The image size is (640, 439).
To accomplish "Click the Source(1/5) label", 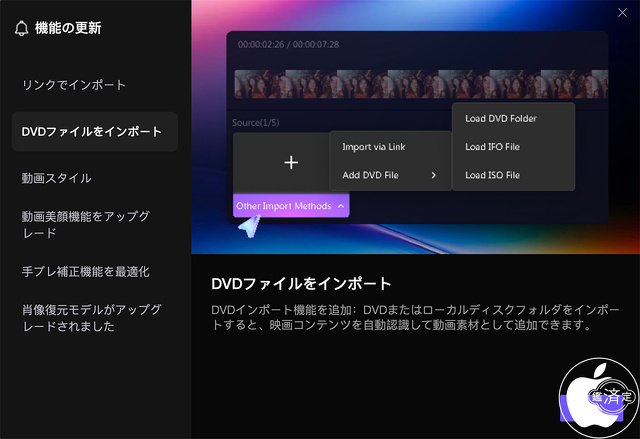I will (256, 122).
